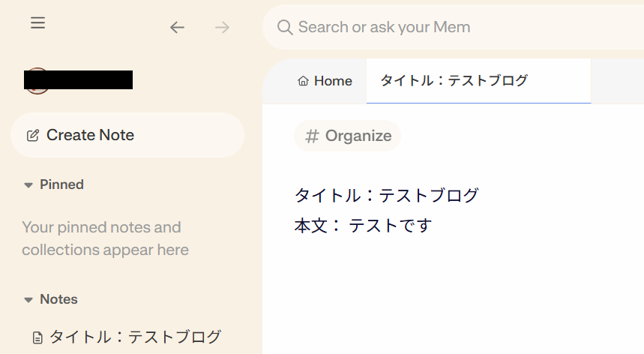Image resolution: width=644 pixels, height=354 pixels.
Task: Click the Organize button
Action: click(x=348, y=136)
